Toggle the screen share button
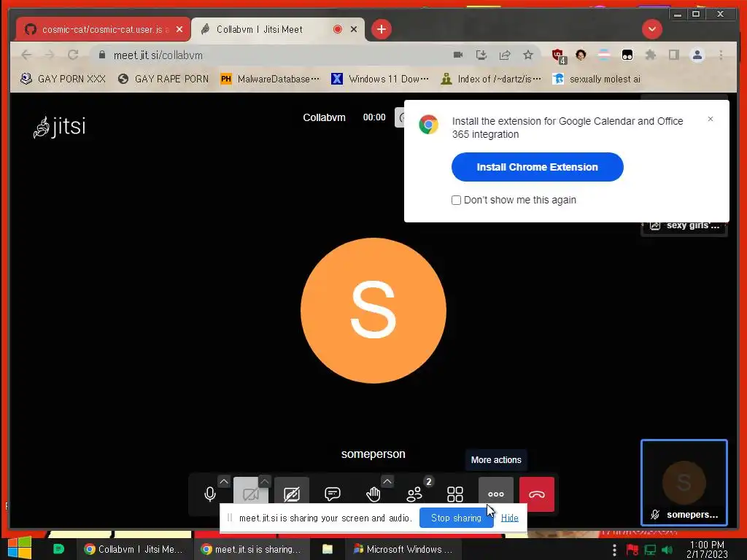The height and width of the screenshot is (560, 747). pos(292,494)
